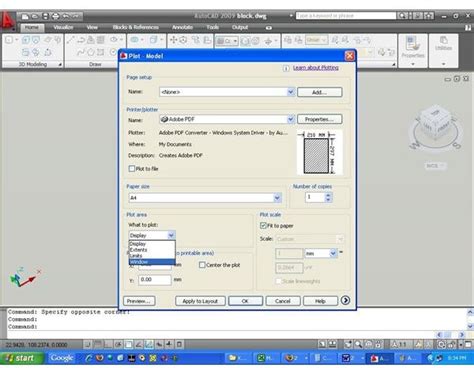The height and width of the screenshot is (368, 474).
Task: Click the Plot printer icon in quick access toolbar
Action: [x=55, y=16]
